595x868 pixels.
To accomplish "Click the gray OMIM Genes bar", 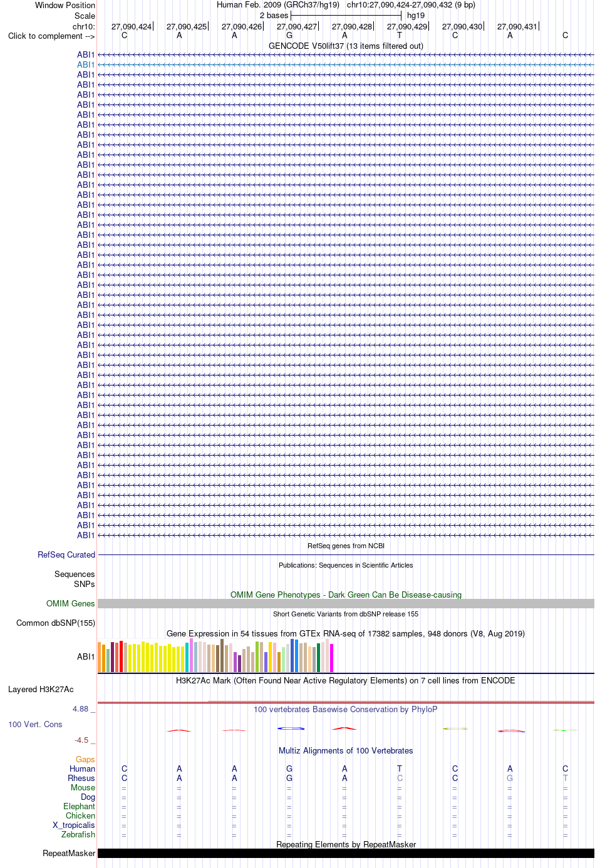I will click(x=346, y=603).
